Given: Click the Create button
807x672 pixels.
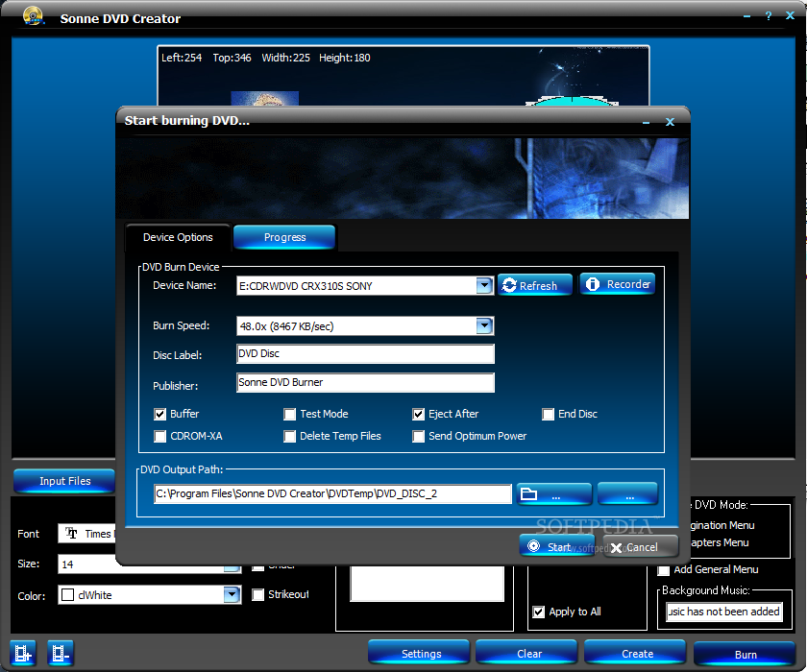Looking at the screenshot, I should tap(637, 654).
